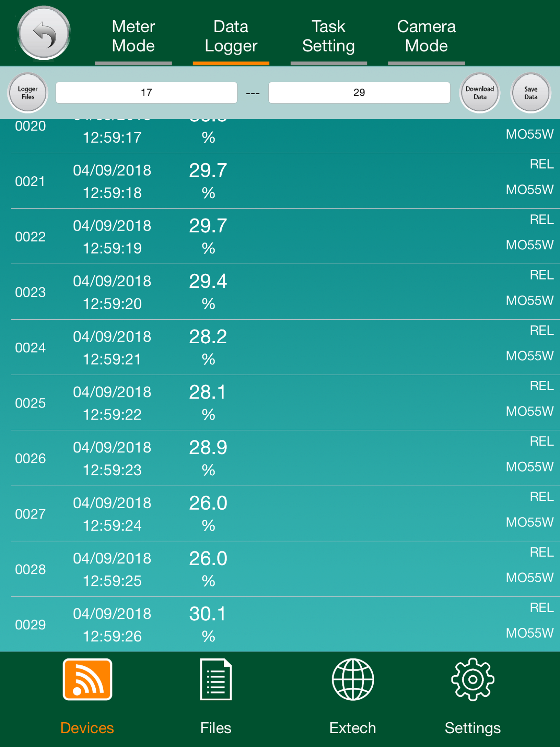Click the Download Data button
560x747 pixels.
[480, 92]
